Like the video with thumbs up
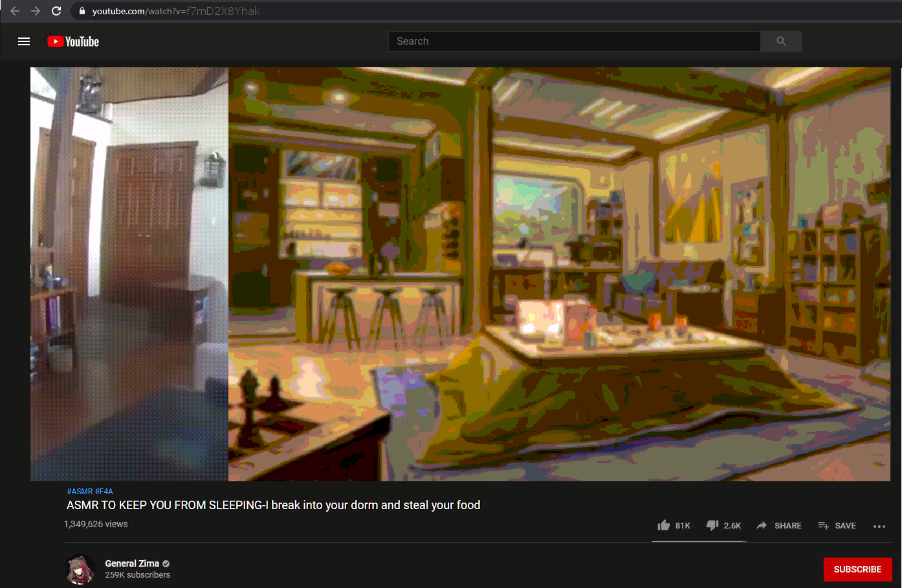The height and width of the screenshot is (588, 902). pyautogui.click(x=674, y=525)
